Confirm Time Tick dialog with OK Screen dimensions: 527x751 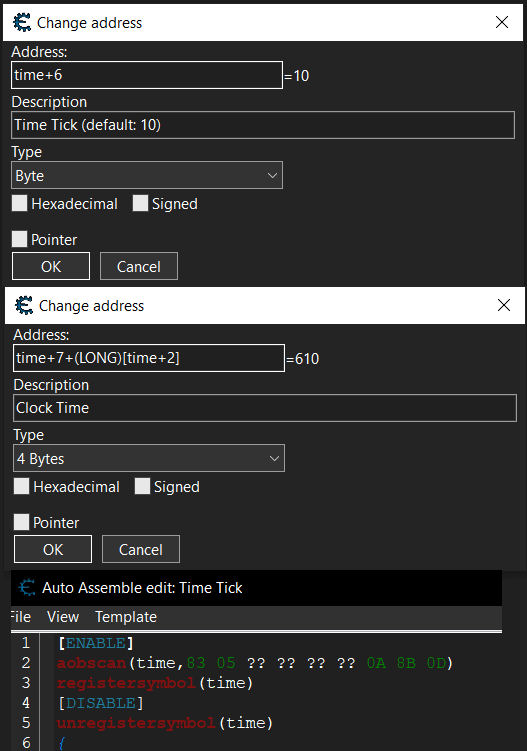[x=51, y=266]
